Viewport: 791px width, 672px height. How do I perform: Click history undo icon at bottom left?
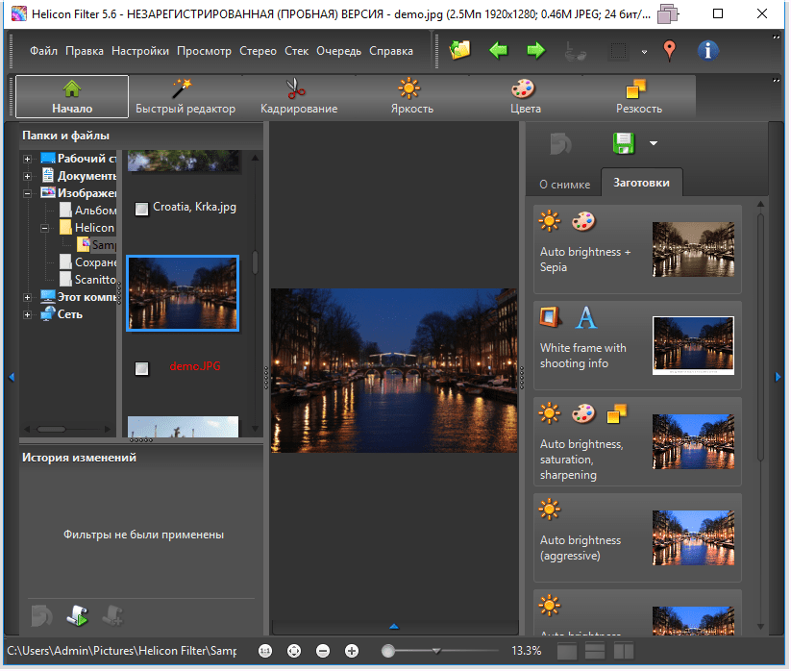(x=41, y=615)
